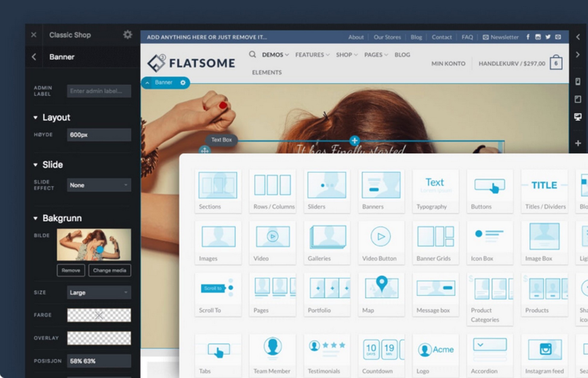Add a Video element

pos(273,243)
